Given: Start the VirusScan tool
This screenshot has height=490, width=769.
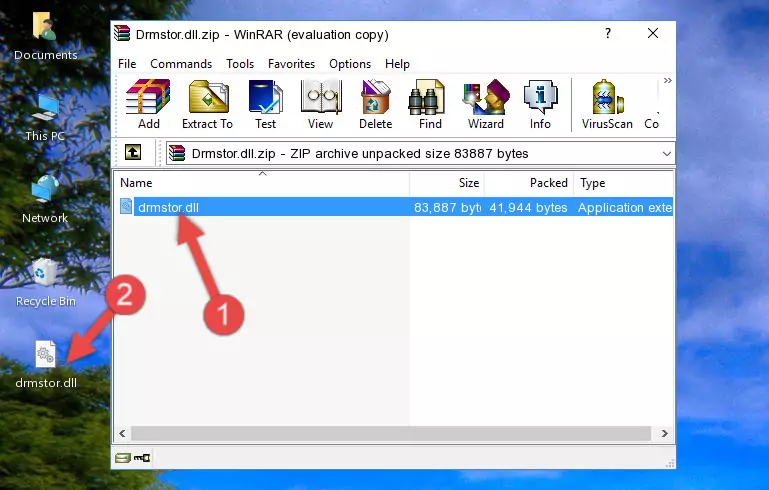Looking at the screenshot, I should 607,104.
